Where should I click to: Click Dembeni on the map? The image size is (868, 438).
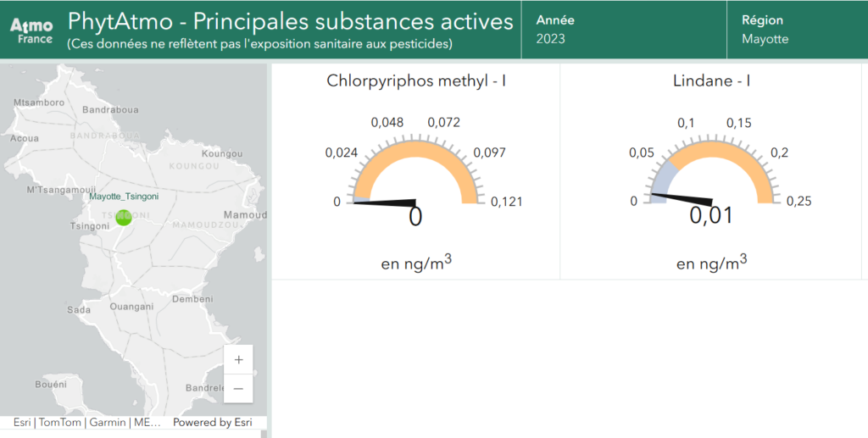coord(192,299)
